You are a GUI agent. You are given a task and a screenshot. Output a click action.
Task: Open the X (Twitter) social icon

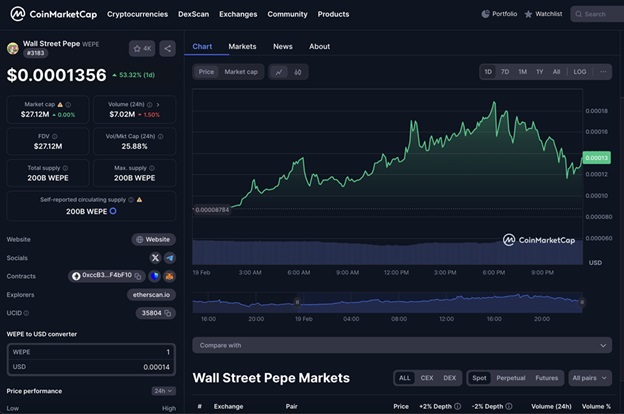click(155, 258)
